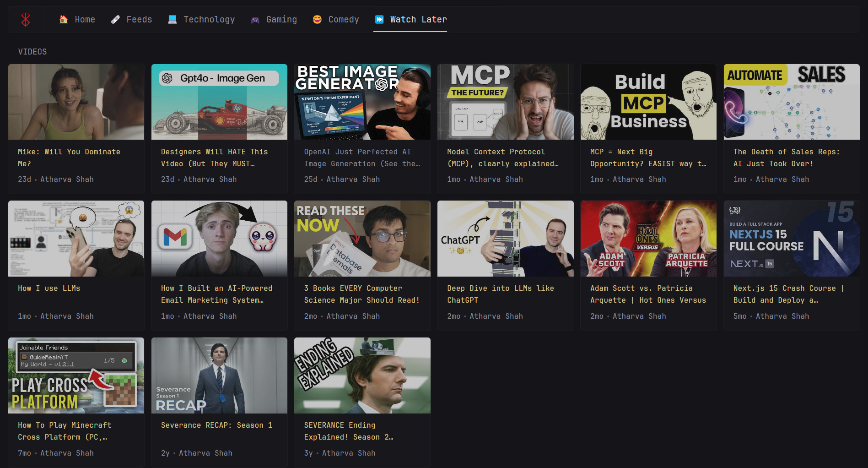Open the Read These Now thumbnail
Screen dimensions: 868x468
pos(362,239)
